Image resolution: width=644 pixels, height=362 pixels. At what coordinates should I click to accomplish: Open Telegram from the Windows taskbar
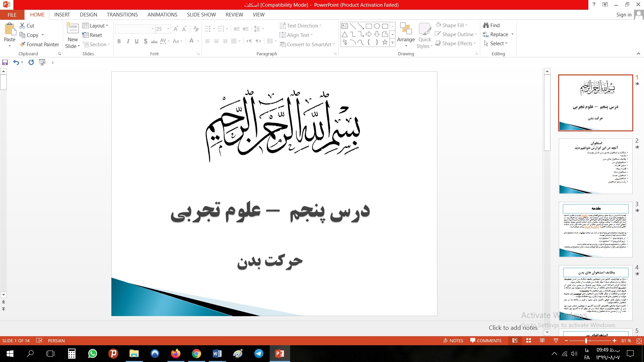click(x=259, y=354)
